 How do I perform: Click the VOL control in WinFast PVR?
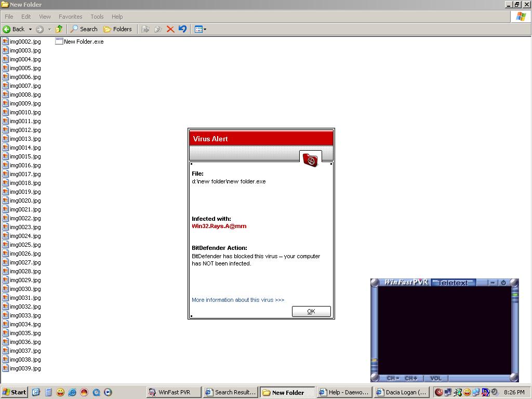pyautogui.click(x=435, y=378)
